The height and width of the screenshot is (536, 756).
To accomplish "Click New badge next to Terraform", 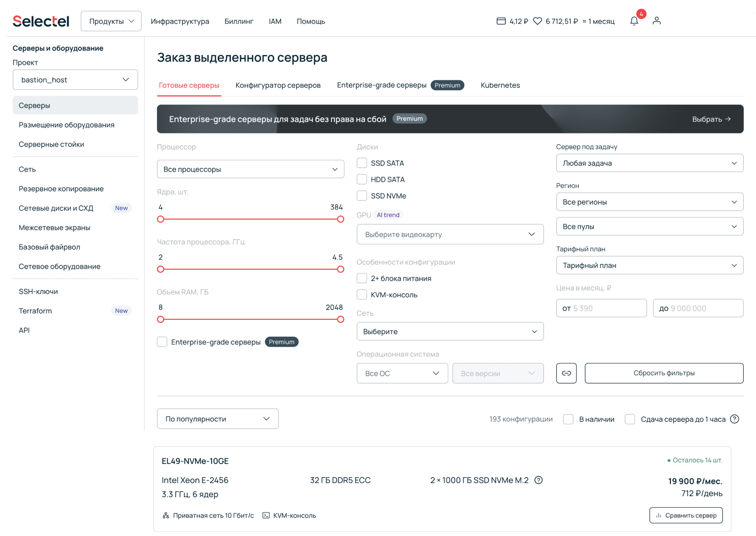I will (x=121, y=311).
